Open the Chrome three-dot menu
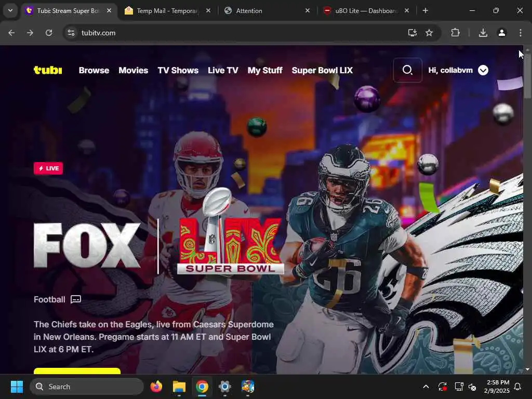The width and height of the screenshot is (532, 399). 521,33
